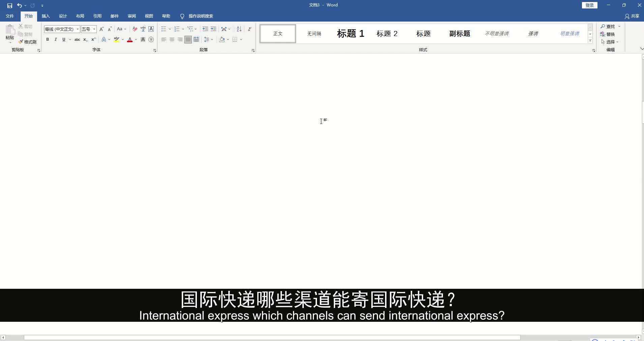Click the bullet list icon
The height and width of the screenshot is (341, 644).
coord(164,29)
